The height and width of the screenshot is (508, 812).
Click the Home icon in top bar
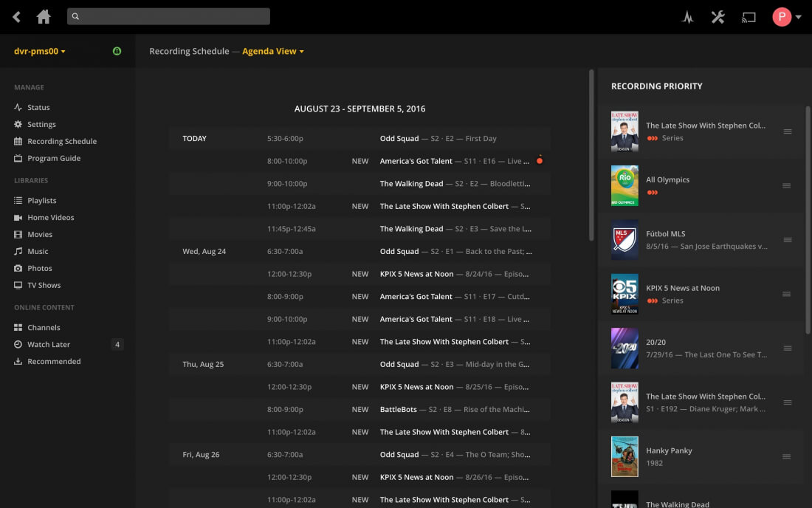click(44, 17)
